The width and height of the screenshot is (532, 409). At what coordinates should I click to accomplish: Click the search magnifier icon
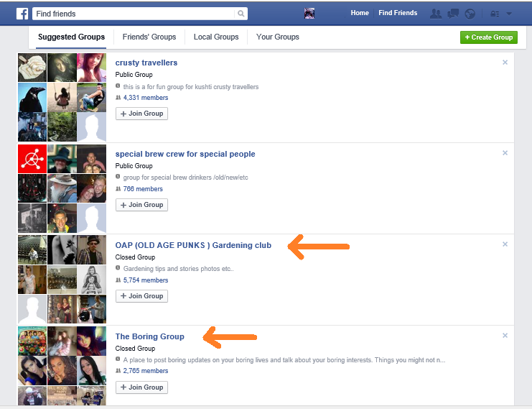pos(241,14)
